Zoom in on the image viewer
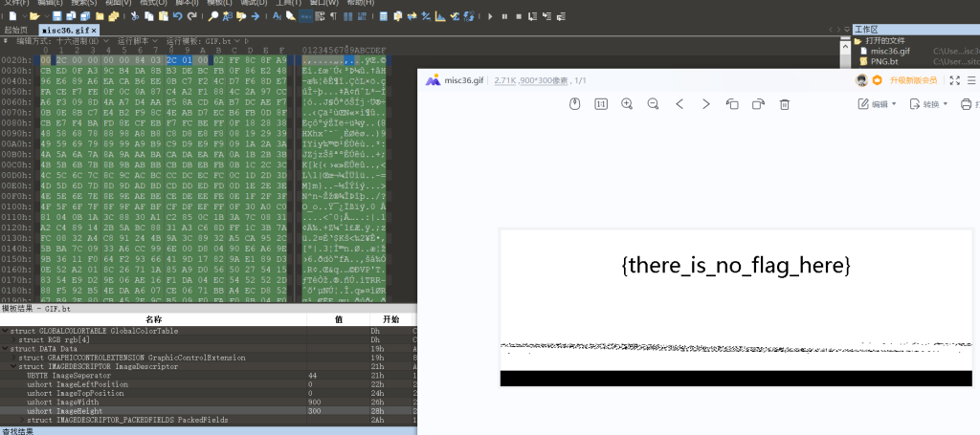 pos(627,103)
